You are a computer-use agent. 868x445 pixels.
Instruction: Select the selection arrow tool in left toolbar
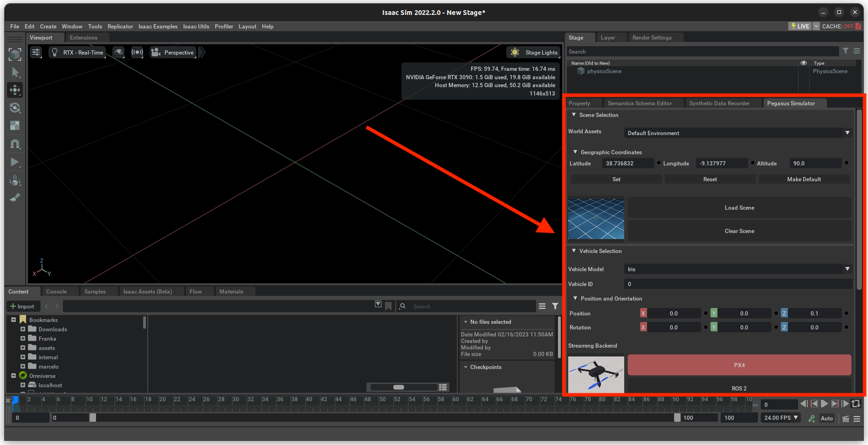click(15, 72)
